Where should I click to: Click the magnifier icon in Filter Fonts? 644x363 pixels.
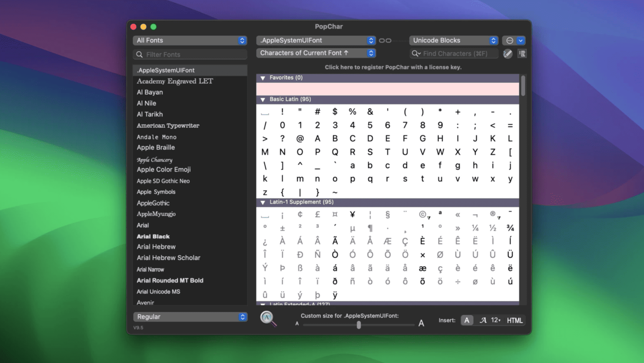coord(139,54)
